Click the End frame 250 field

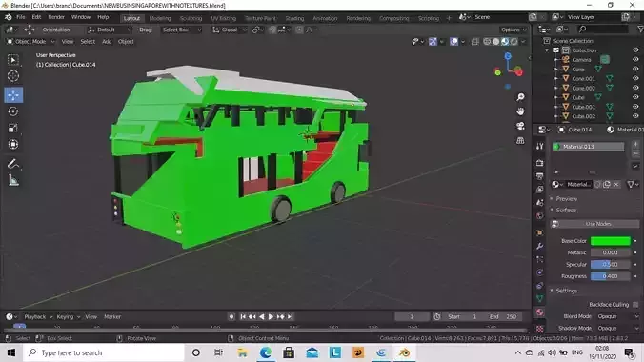pyautogui.click(x=503, y=317)
